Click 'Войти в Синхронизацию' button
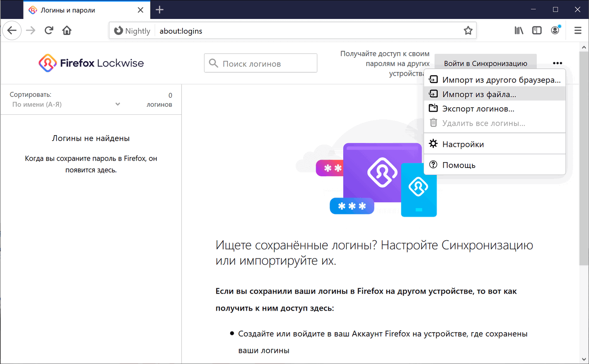Image resolution: width=589 pixels, height=364 pixels. click(x=486, y=63)
